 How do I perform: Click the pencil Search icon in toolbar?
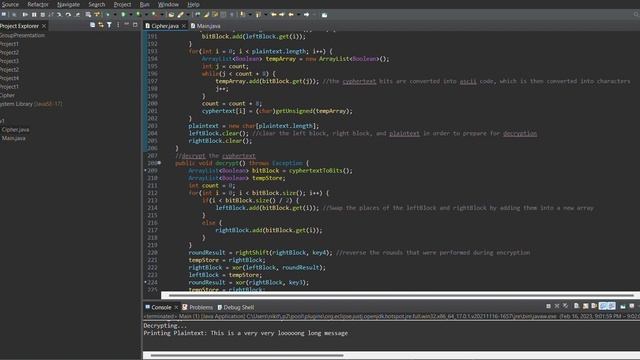[180, 14]
